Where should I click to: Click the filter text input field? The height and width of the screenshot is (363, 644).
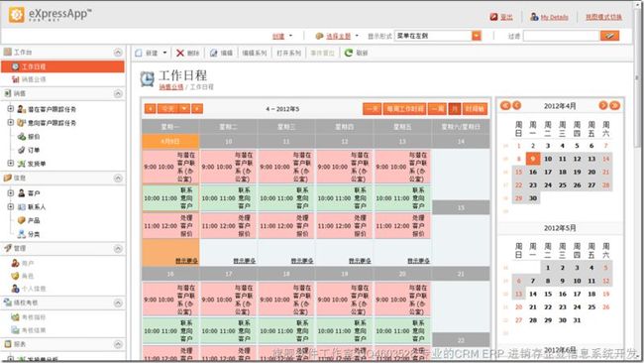click(562, 36)
